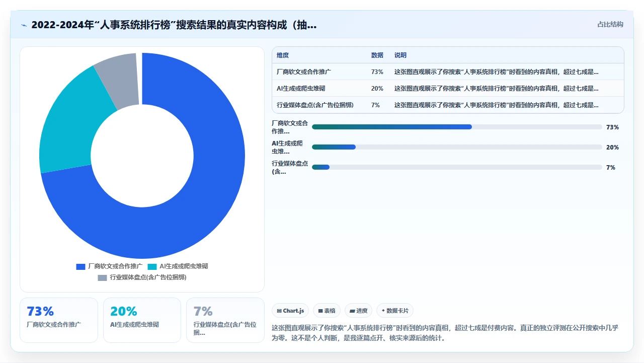Viewport: 644px width, 363px height.
Task: Click the Chart.js tag
Action: coord(290,311)
